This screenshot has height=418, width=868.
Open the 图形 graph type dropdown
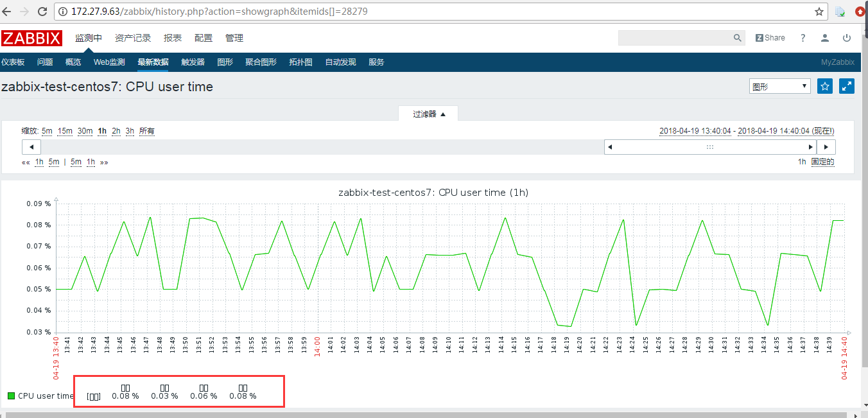(x=779, y=85)
